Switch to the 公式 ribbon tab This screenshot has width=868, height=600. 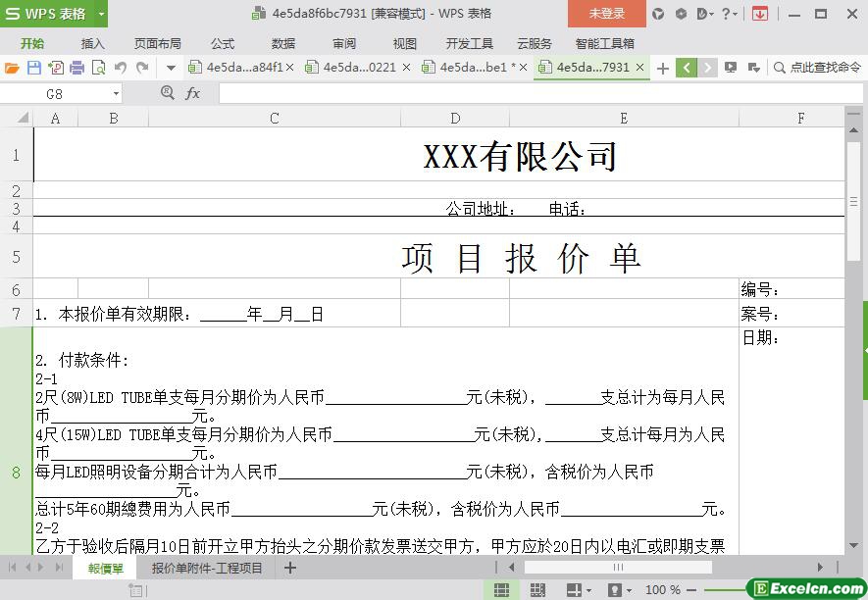[223, 43]
